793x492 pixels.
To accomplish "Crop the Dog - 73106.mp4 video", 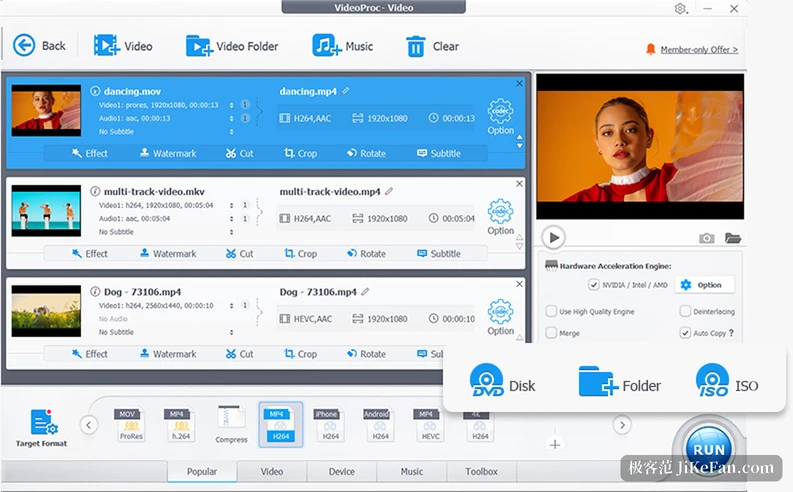I will 300,354.
